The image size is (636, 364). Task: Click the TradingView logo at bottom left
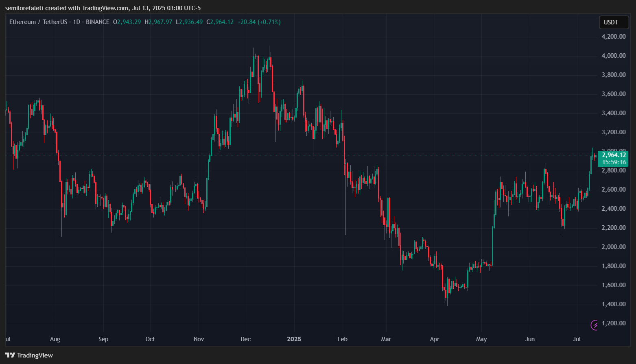click(x=29, y=355)
